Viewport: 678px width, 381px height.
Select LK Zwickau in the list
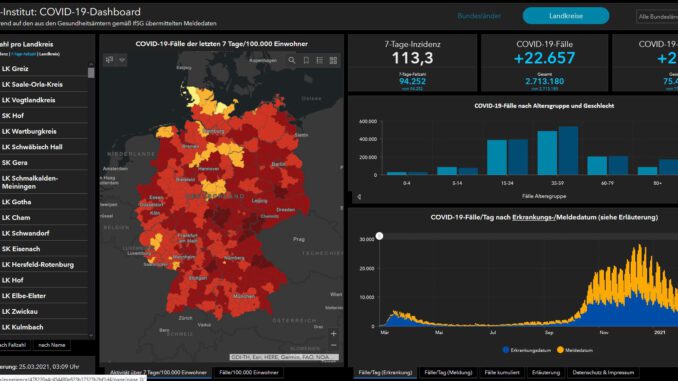(44, 311)
